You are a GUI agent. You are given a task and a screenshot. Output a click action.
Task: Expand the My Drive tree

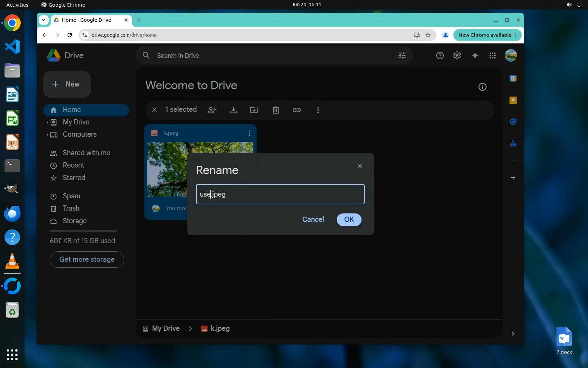(47, 122)
